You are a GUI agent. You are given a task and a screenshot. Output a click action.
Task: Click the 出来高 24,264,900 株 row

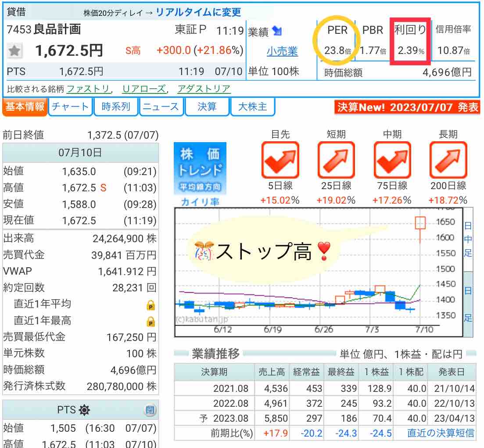tap(81, 238)
